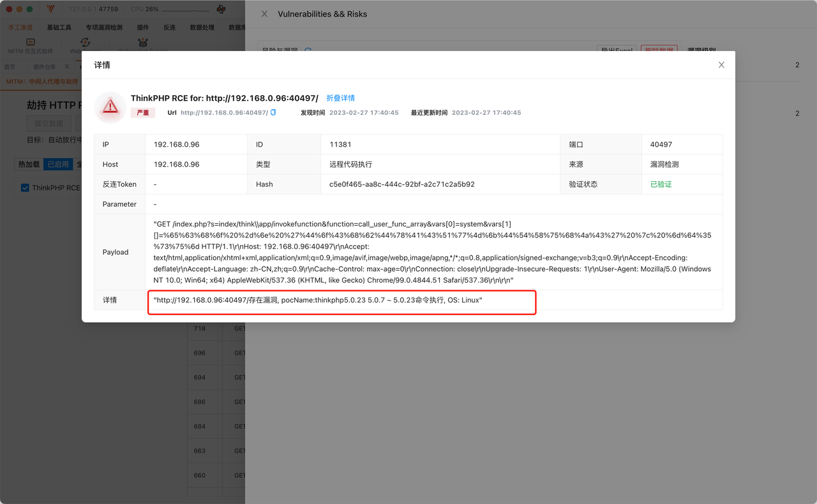
Task: Click the Payload request text cell
Action: tap(434, 252)
